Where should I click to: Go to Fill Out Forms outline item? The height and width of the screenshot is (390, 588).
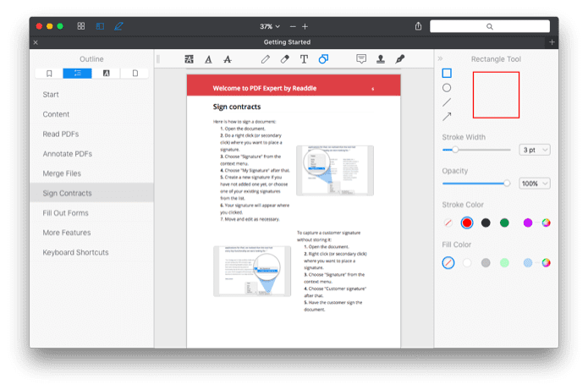(x=91, y=213)
